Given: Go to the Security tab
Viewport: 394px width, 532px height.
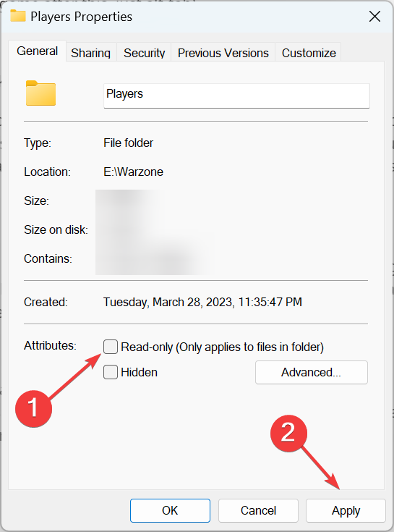Looking at the screenshot, I should click(x=145, y=53).
